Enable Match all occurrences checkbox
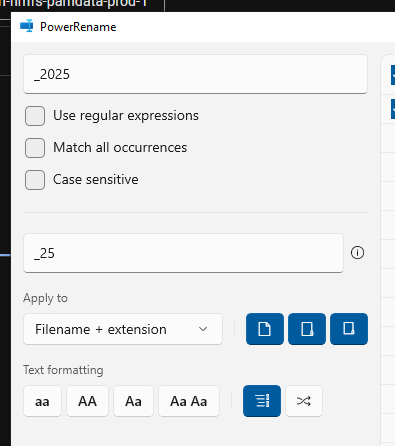Screen dimensions: 395x446 pyautogui.click(x=35, y=148)
